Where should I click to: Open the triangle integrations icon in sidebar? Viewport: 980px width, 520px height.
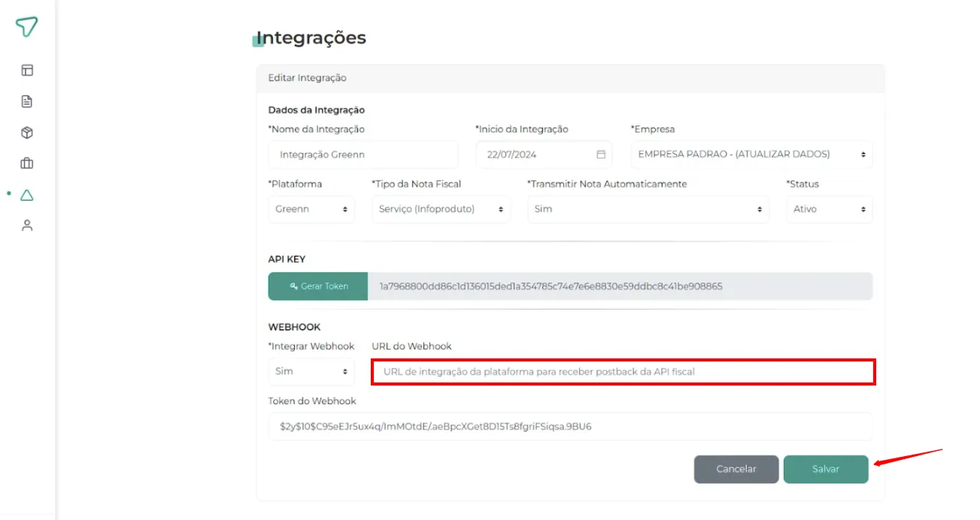pyautogui.click(x=27, y=195)
